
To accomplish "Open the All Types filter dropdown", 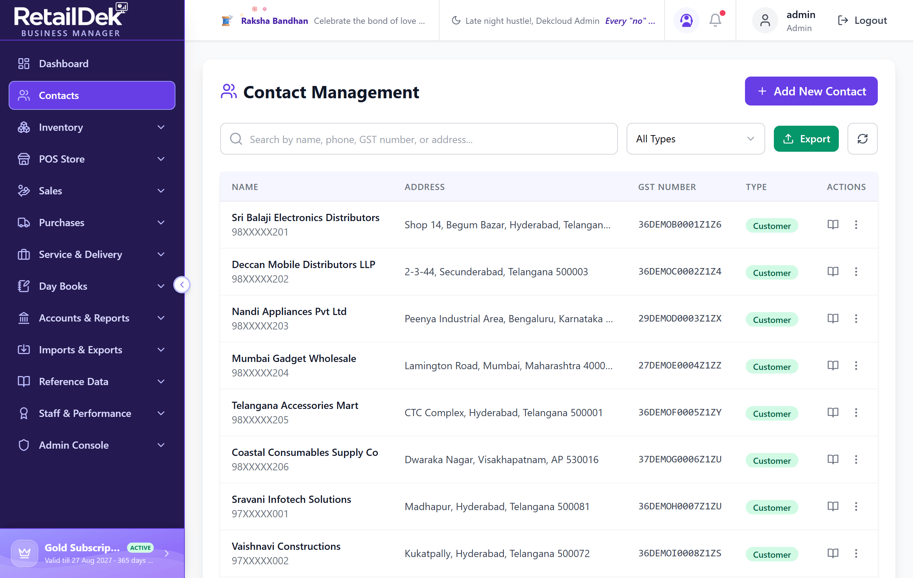I will pos(695,139).
